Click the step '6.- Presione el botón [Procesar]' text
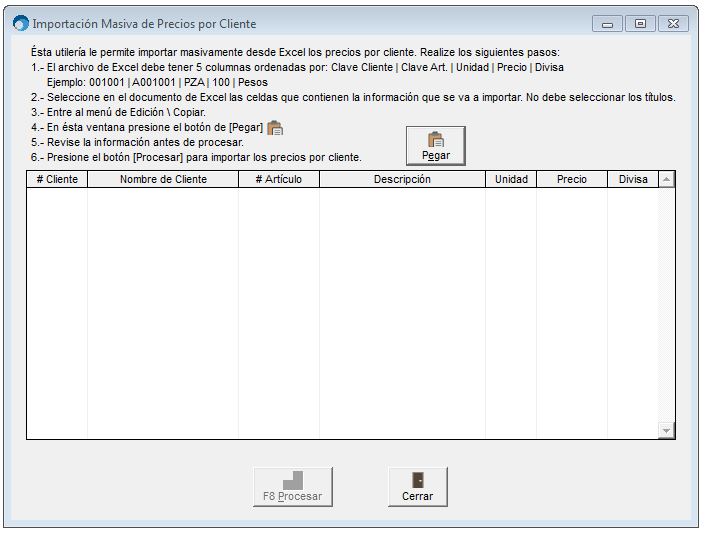Screen dimensions: 709x539 [196, 157]
